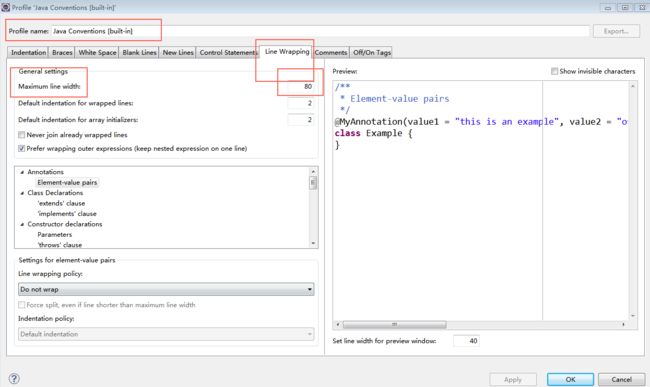Screen dimensions: 650x387
Task: Click the Maximum line width field
Action: coord(301,86)
